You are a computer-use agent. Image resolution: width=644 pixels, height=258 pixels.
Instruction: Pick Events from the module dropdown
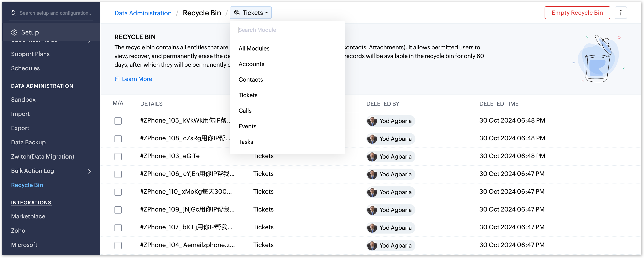(247, 126)
